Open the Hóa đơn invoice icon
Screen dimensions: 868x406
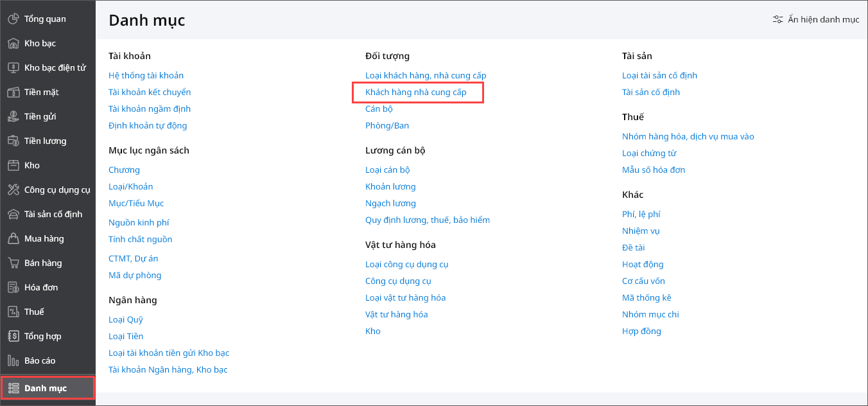point(13,288)
